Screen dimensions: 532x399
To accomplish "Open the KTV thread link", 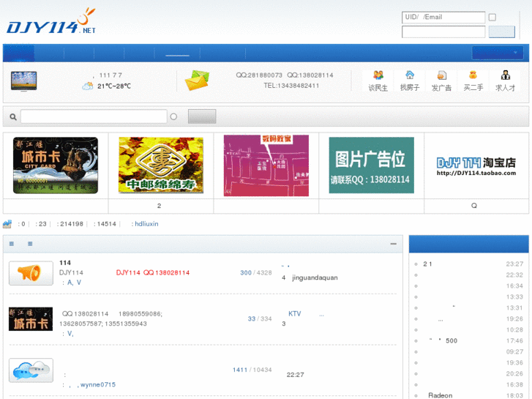I will tap(295, 314).
